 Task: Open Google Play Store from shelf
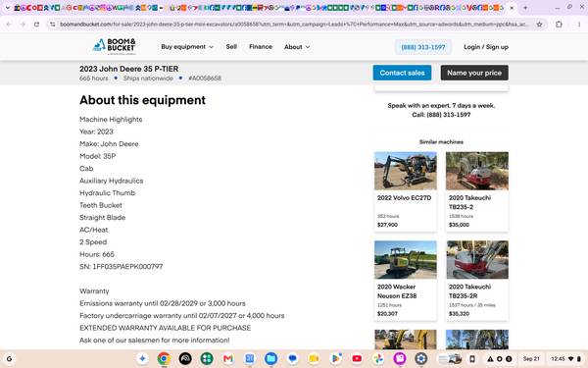coord(335,358)
